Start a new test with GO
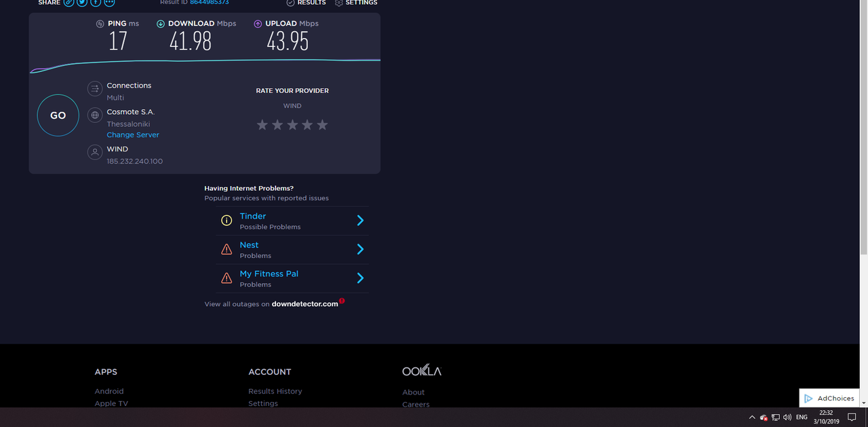 coord(58,115)
